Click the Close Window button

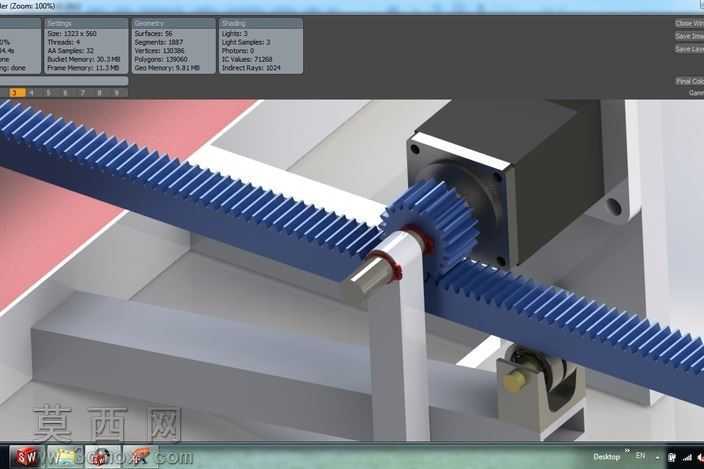(689, 23)
